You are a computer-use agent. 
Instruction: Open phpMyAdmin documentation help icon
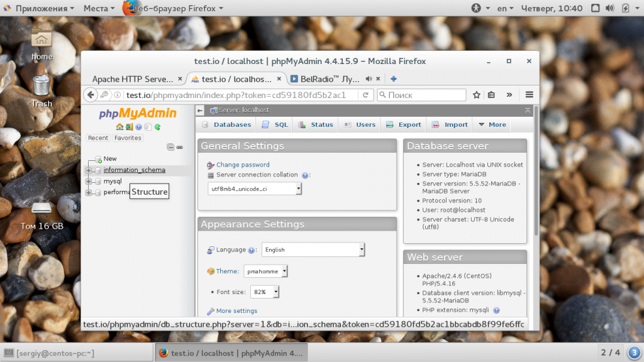[x=139, y=127]
